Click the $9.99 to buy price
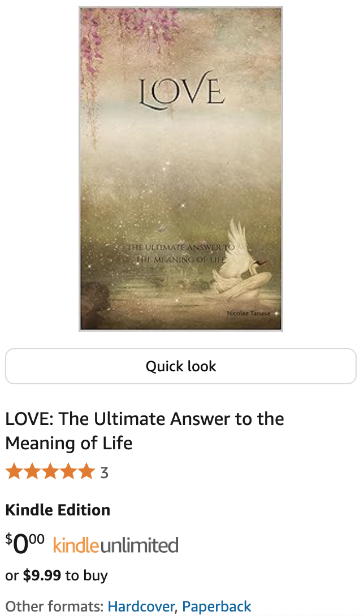364x616 pixels. click(56, 575)
